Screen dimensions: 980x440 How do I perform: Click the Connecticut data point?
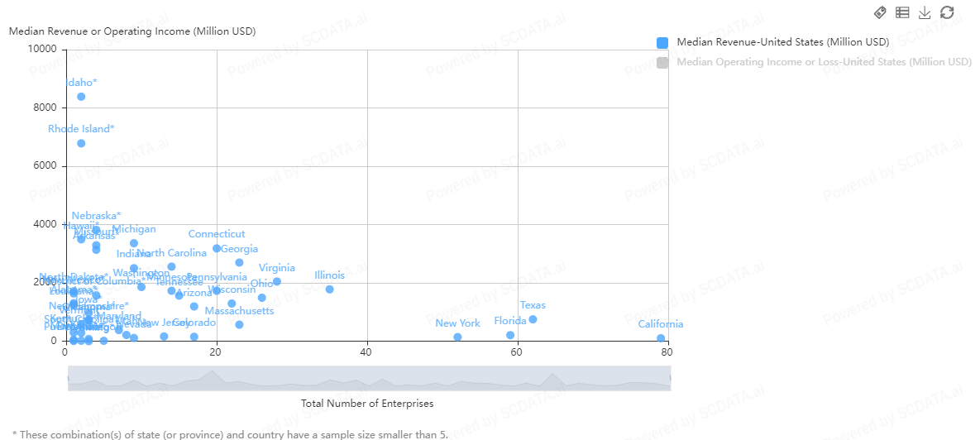[217, 248]
